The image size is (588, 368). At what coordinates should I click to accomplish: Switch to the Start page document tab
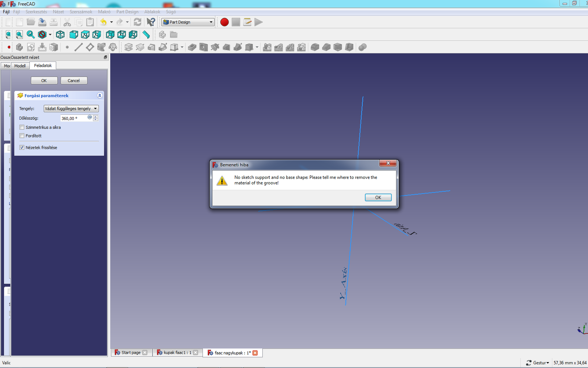tap(131, 353)
